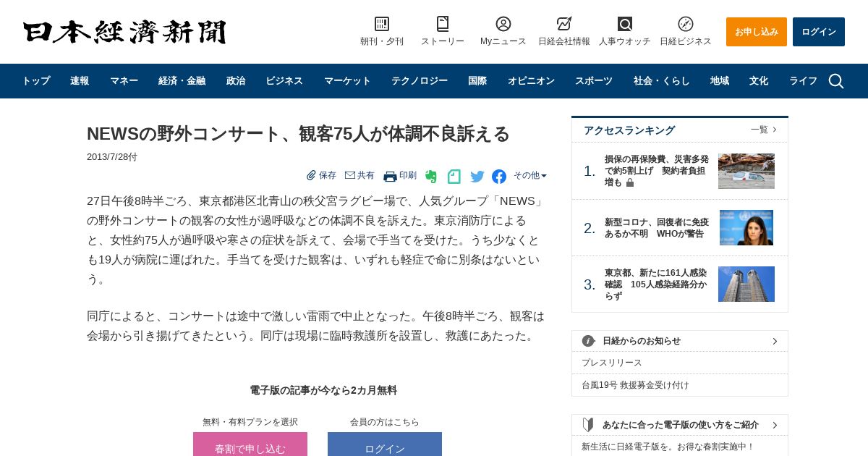Open the 日経ビジネス compass icon
The image size is (868, 456).
[686, 24]
